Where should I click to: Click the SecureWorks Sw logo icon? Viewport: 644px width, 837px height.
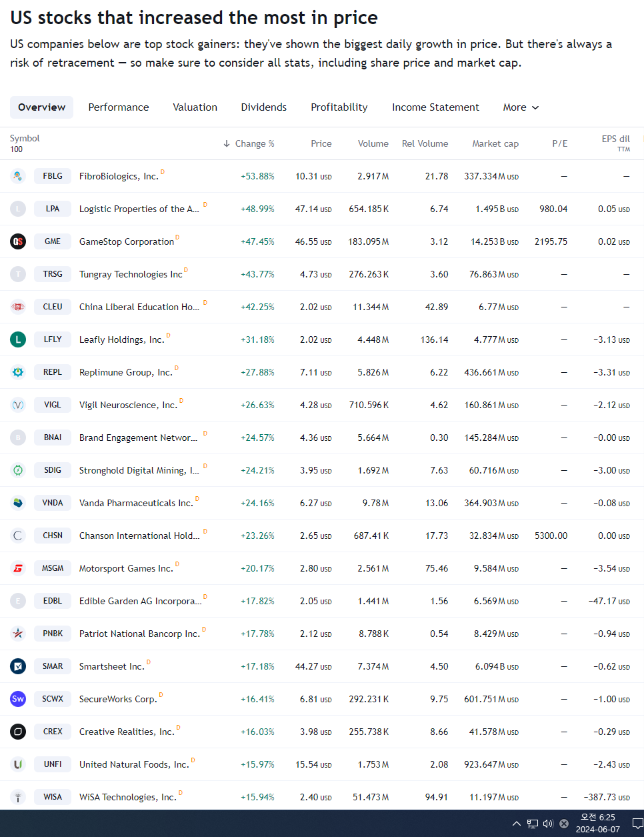(x=18, y=699)
